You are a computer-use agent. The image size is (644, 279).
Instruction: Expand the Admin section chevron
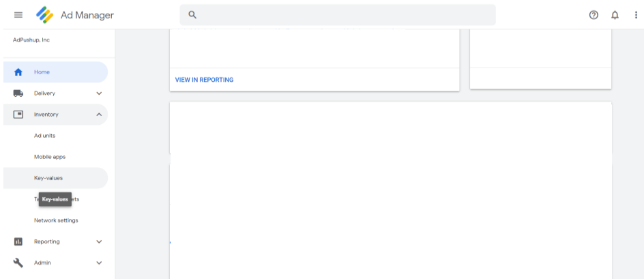[99, 263]
